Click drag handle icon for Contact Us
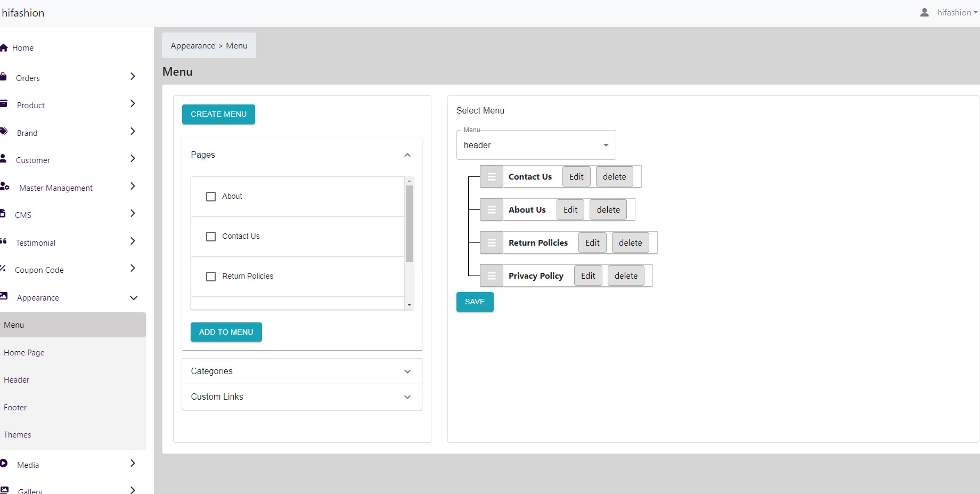The width and height of the screenshot is (980, 494). pyautogui.click(x=492, y=177)
